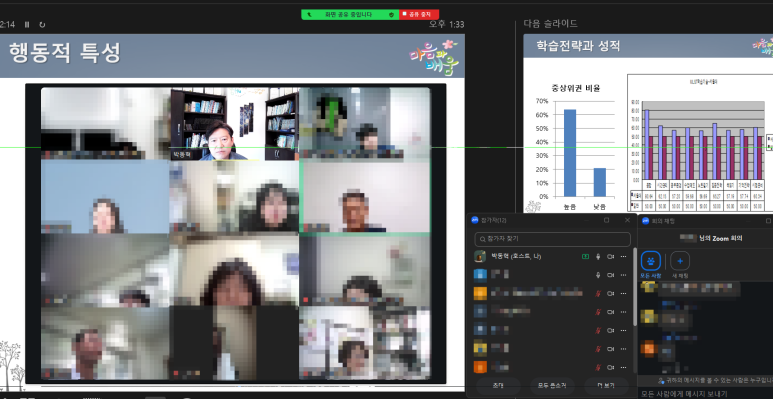
Task: Click the 회의 채팅 window title
Action: tap(663, 220)
